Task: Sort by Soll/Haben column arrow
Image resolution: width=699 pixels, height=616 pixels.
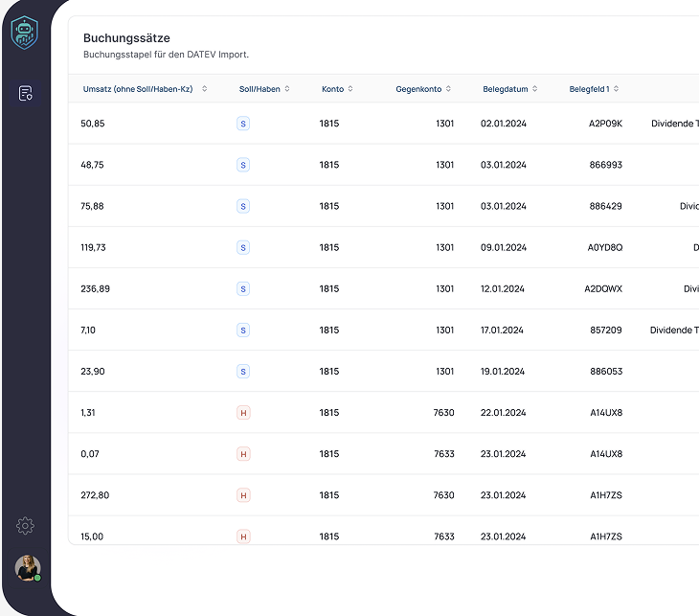Action: pyautogui.click(x=287, y=89)
